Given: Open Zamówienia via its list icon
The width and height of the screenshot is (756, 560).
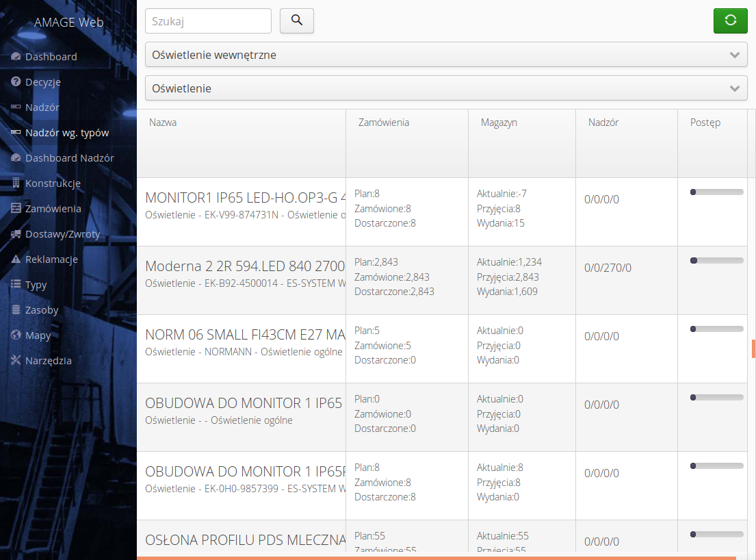Looking at the screenshot, I should pos(16,208).
